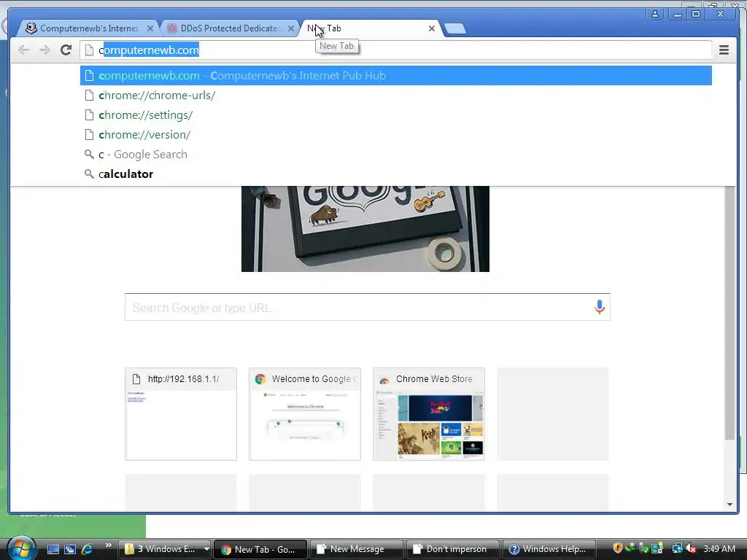
Task: Click the Chrome logo on the Welcome tile
Action: pyautogui.click(x=260, y=379)
